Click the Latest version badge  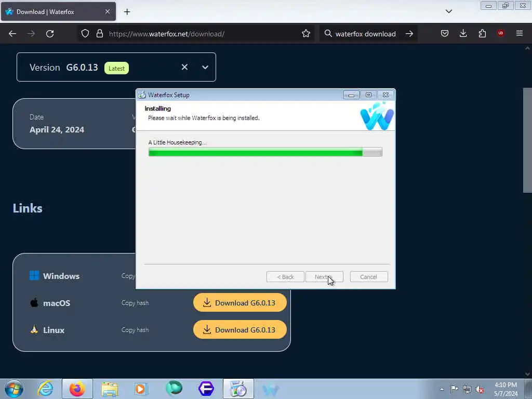[116, 68]
